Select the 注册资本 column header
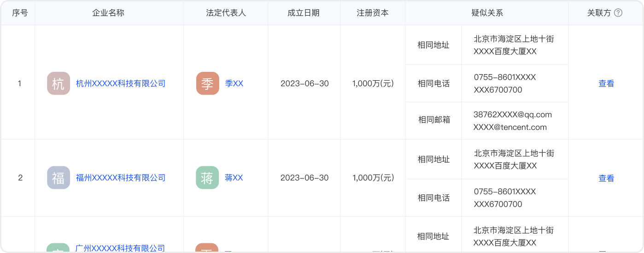This screenshot has height=253, width=644. point(372,13)
